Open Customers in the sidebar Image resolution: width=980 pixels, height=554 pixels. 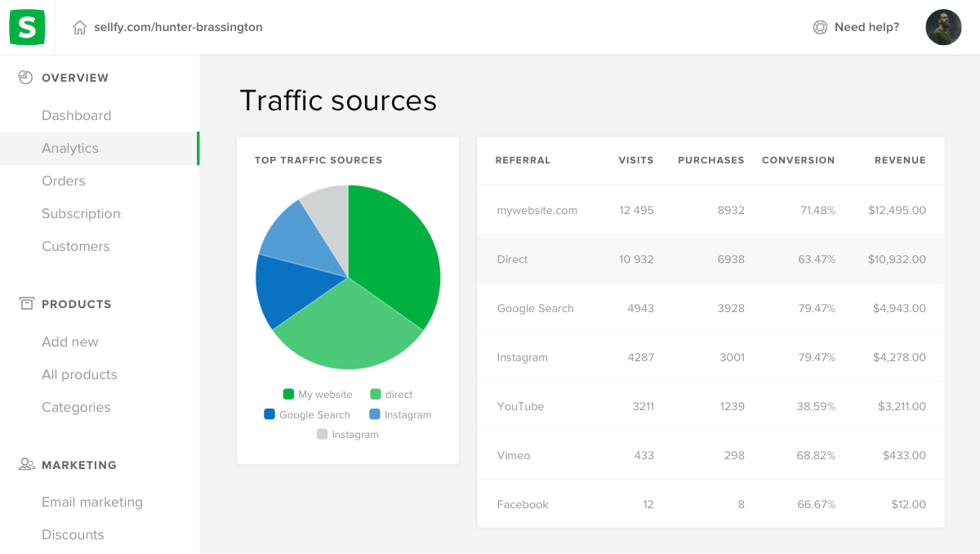click(x=75, y=246)
